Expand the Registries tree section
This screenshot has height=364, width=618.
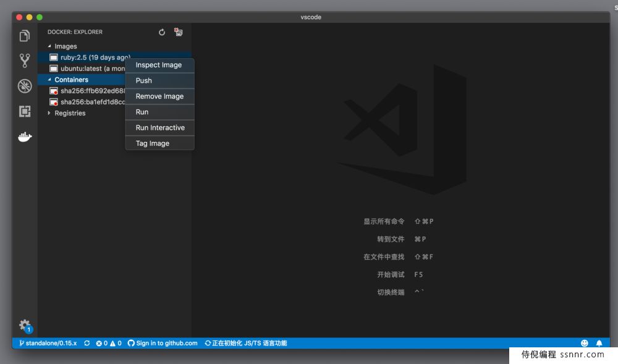click(49, 113)
